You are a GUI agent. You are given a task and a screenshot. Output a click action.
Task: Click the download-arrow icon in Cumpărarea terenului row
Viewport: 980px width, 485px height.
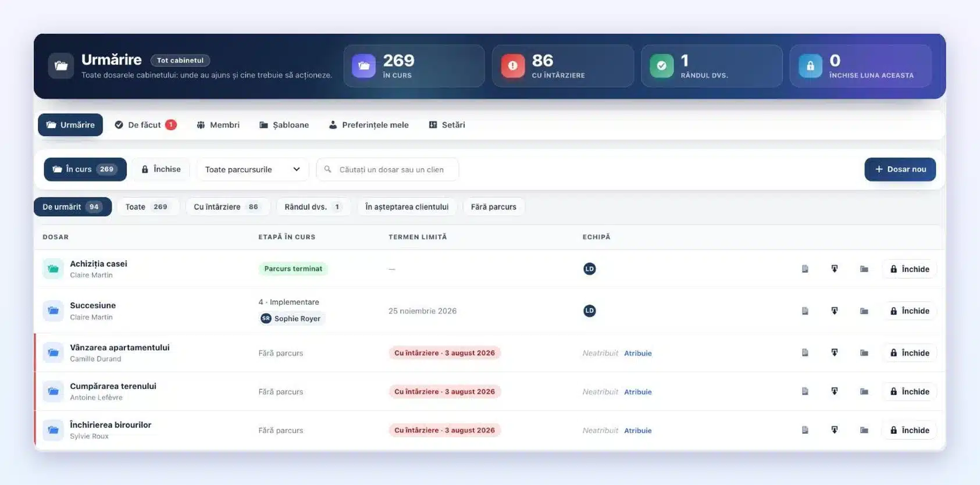pos(835,391)
